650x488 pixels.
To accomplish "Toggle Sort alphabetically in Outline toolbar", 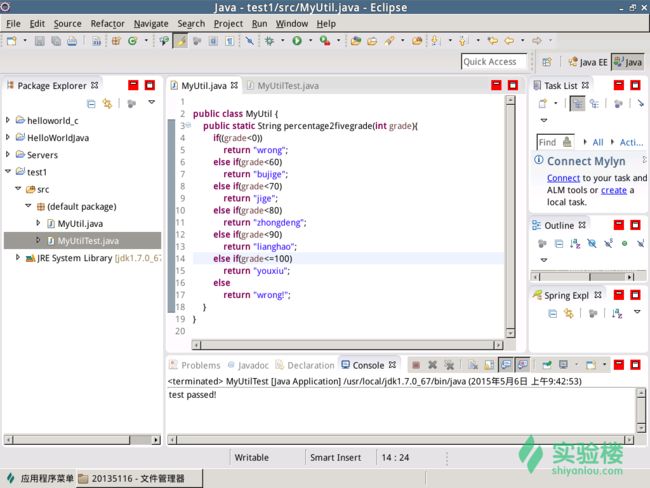I will coord(575,243).
